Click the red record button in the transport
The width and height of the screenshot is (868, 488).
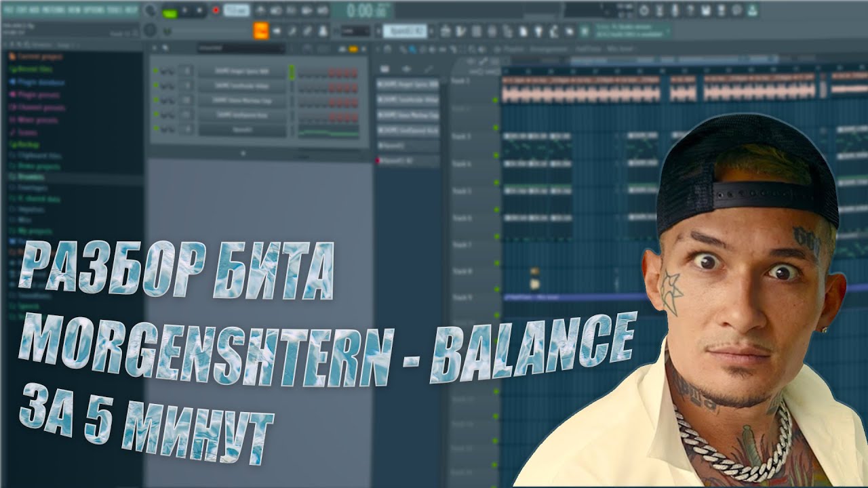(x=216, y=11)
